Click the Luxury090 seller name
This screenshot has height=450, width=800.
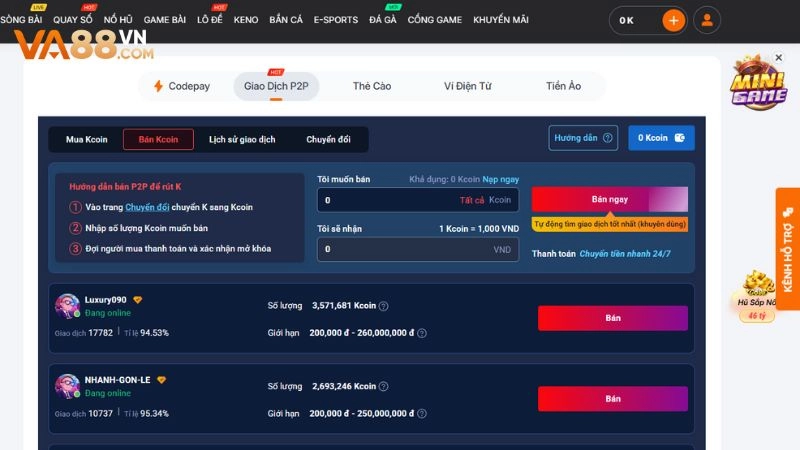pos(106,299)
